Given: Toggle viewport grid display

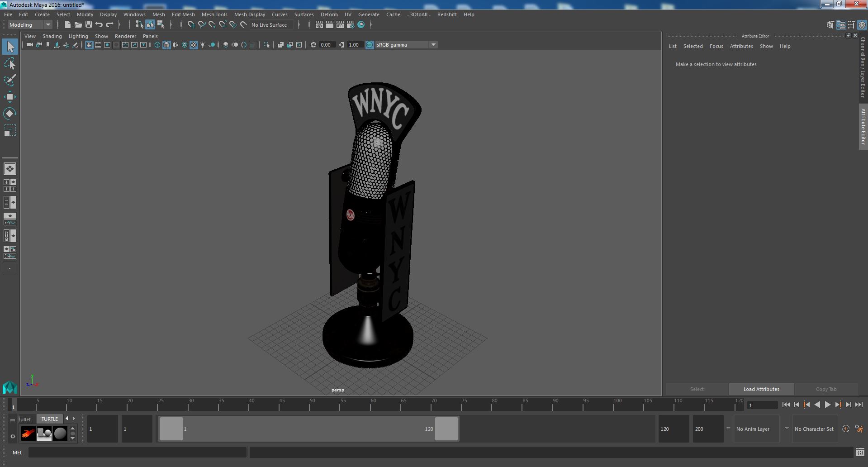Looking at the screenshot, I should click(89, 45).
